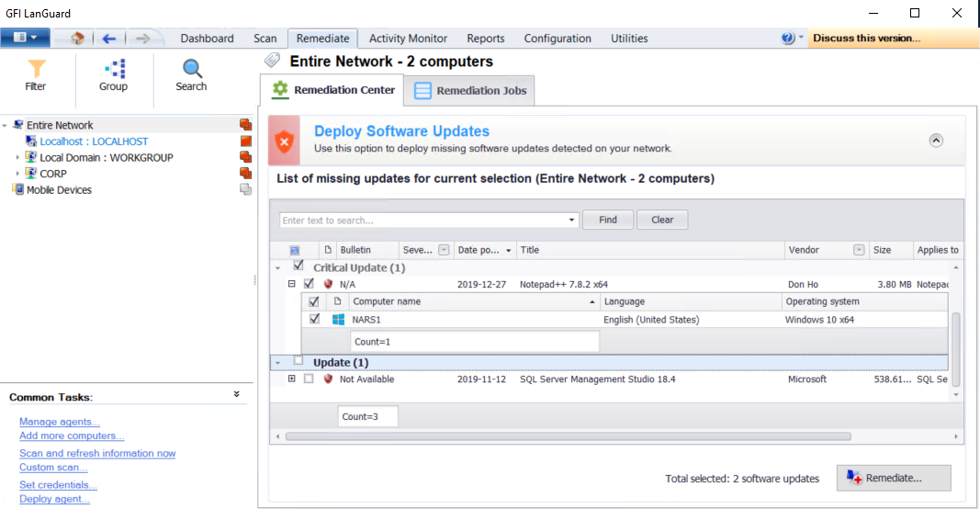The width and height of the screenshot is (980, 509).
Task: Open the search text dropdown arrow
Action: [x=571, y=221]
